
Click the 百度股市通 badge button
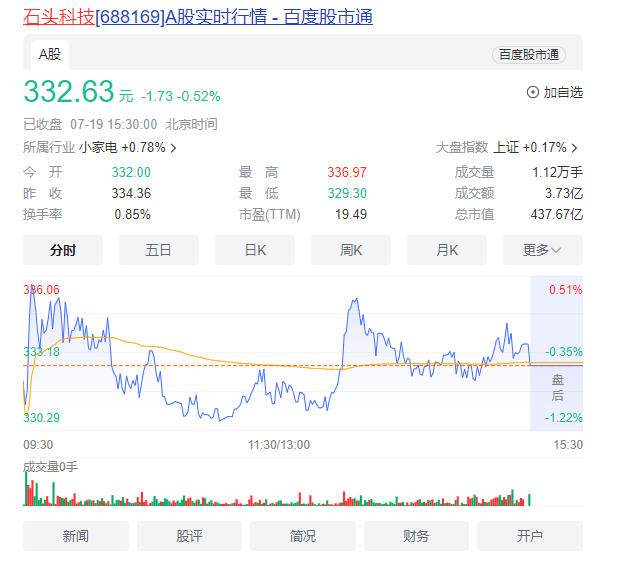pos(528,55)
